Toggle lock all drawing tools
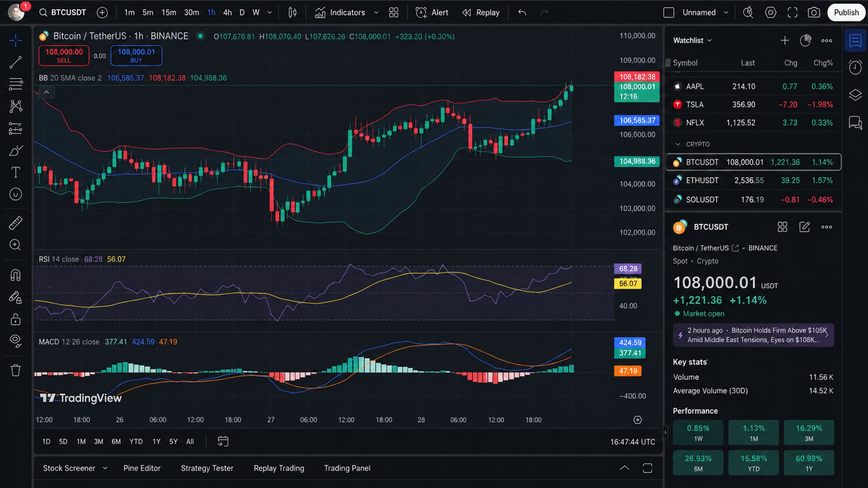Image resolution: width=868 pixels, height=488 pixels. pos(16,319)
